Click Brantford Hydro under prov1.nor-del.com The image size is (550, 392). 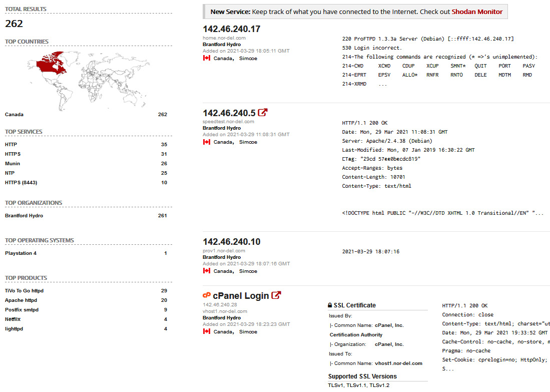pos(222,257)
